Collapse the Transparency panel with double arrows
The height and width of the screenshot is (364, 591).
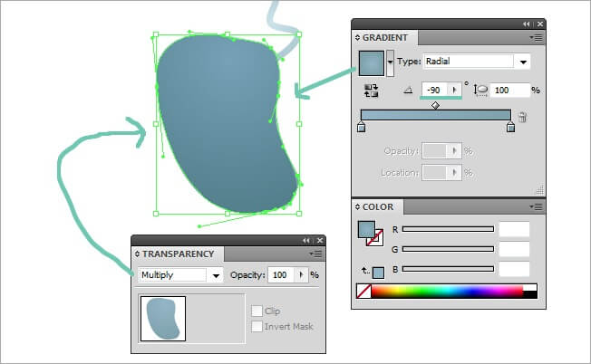pyautogui.click(x=306, y=241)
